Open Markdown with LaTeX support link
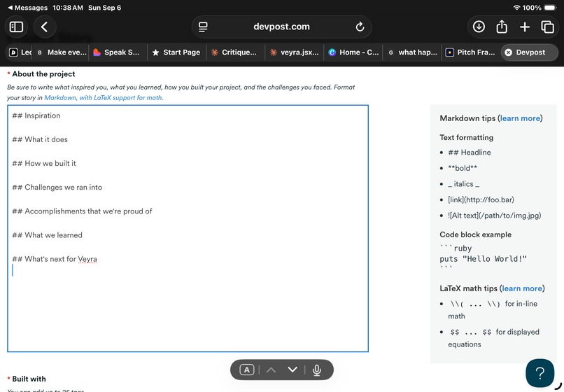The height and width of the screenshot is (392, 564). [104, 97]
